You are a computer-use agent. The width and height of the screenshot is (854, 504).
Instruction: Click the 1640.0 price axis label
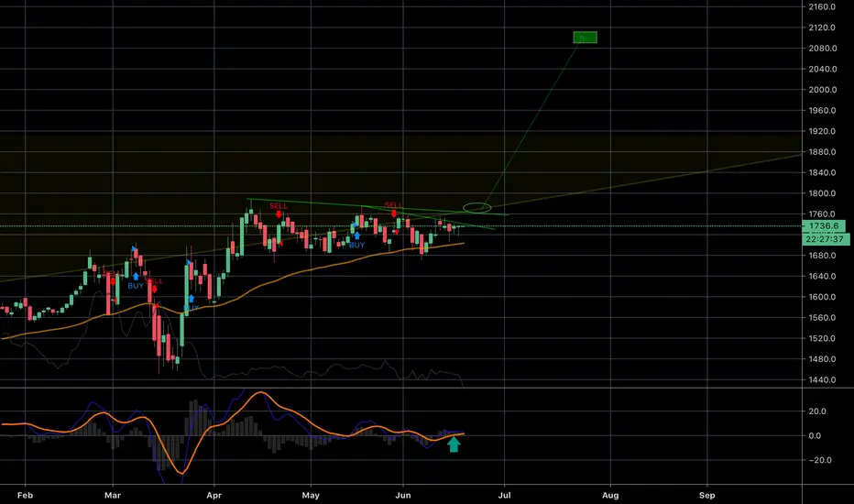tap(823, 276)
